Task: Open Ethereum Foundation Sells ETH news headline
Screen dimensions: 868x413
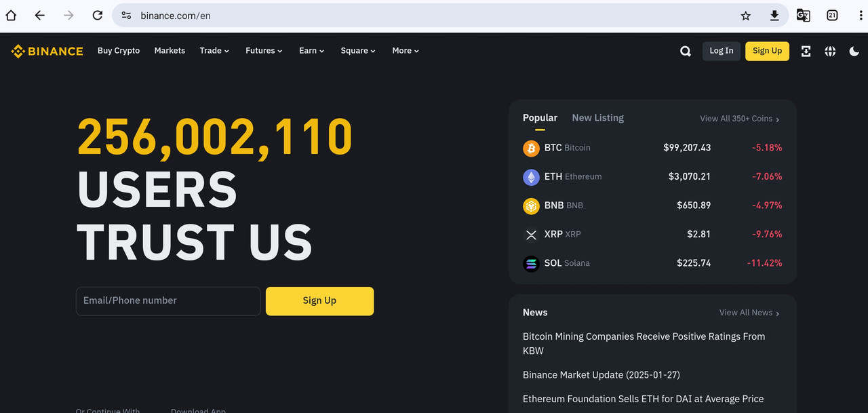Action: click(x=644, y=399)
